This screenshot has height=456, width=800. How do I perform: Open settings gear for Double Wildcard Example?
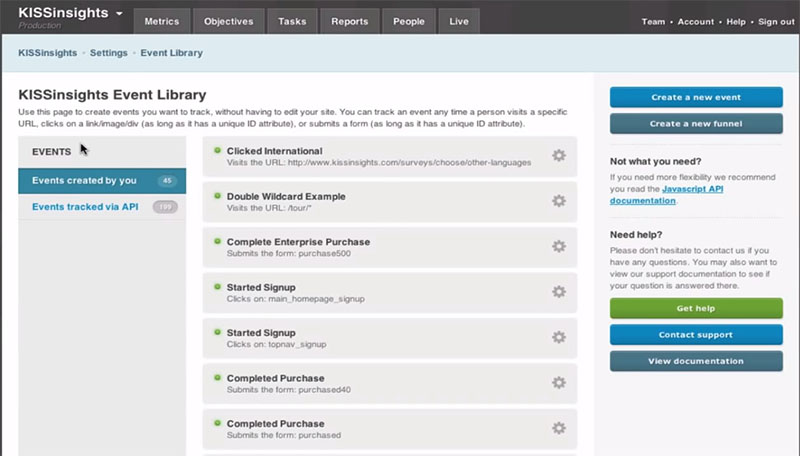(x=559, y=201)
